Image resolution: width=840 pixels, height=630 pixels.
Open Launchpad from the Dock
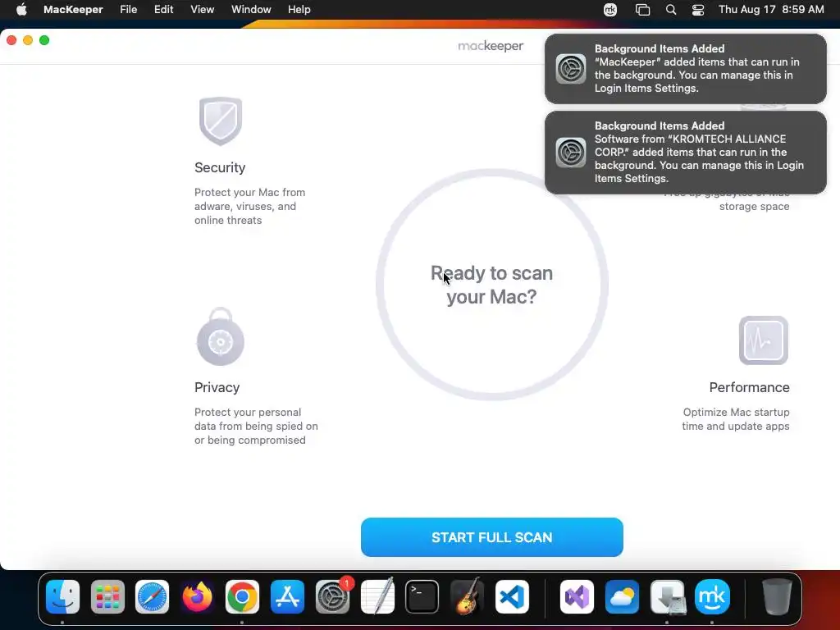(x=107, y=597)
